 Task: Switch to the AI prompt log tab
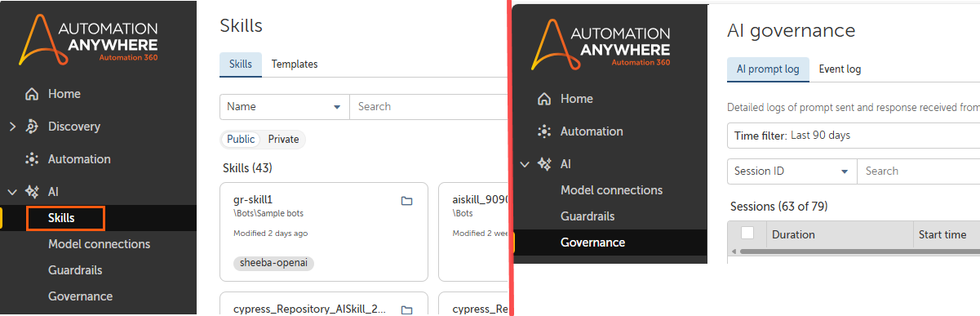tap(768, 69)
